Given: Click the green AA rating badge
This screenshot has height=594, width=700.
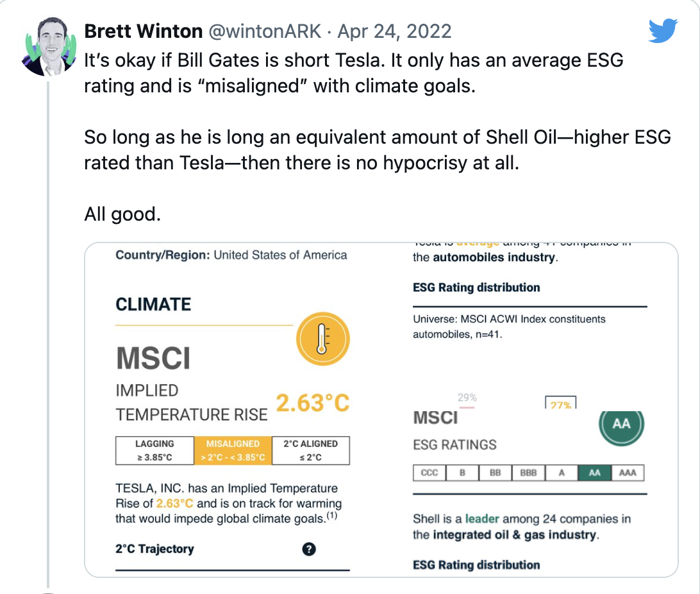Looking at the screenshot, I should [621, 424].
